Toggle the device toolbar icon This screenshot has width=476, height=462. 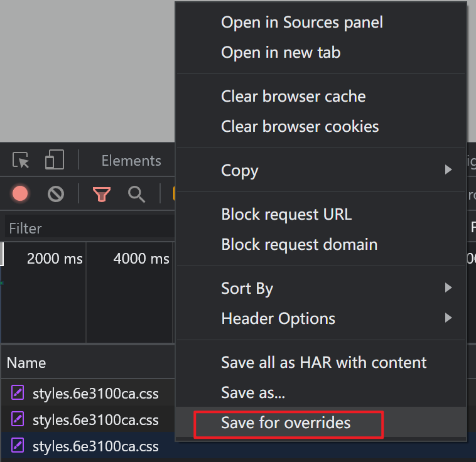(54, 161)
